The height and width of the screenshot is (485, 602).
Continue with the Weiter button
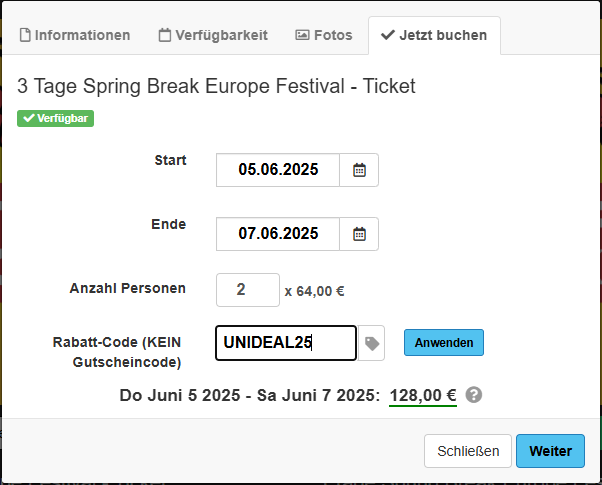550,451
